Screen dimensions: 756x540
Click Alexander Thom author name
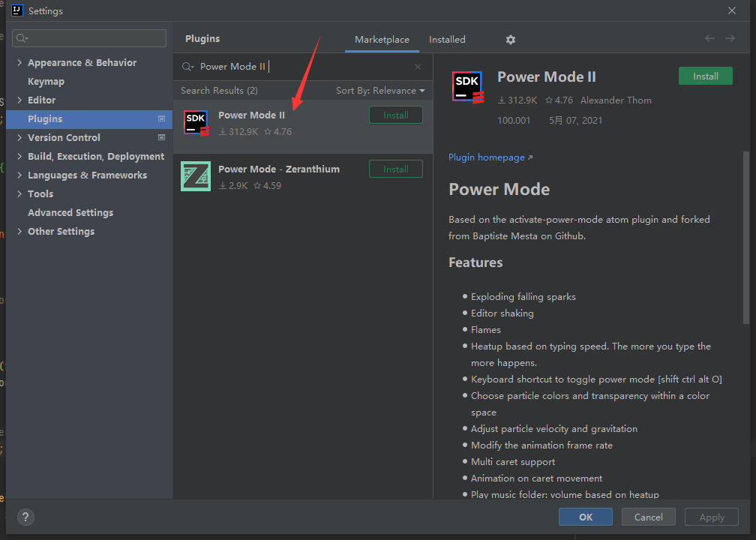(x=616, y=100)
